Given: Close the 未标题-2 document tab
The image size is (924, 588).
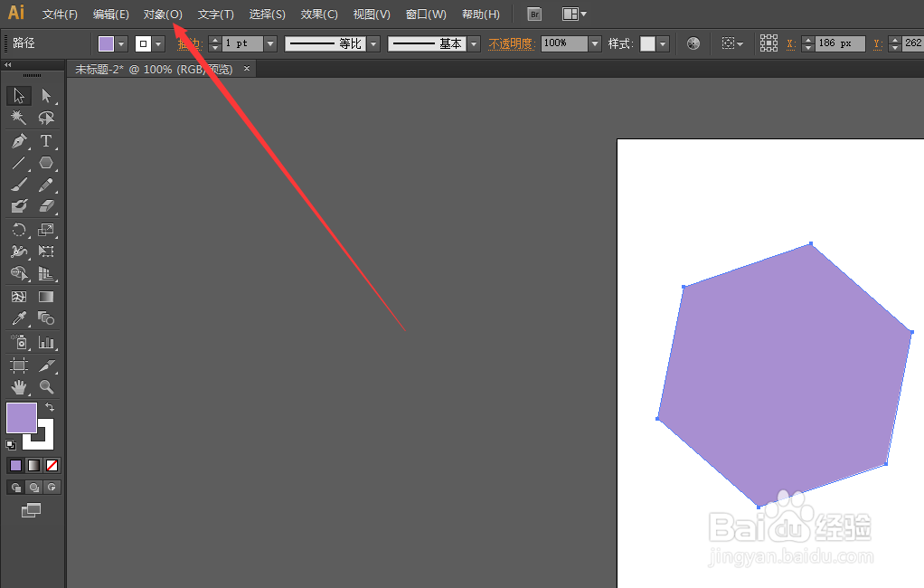Looking at the screenshot, I should click(x=247, y=69).
